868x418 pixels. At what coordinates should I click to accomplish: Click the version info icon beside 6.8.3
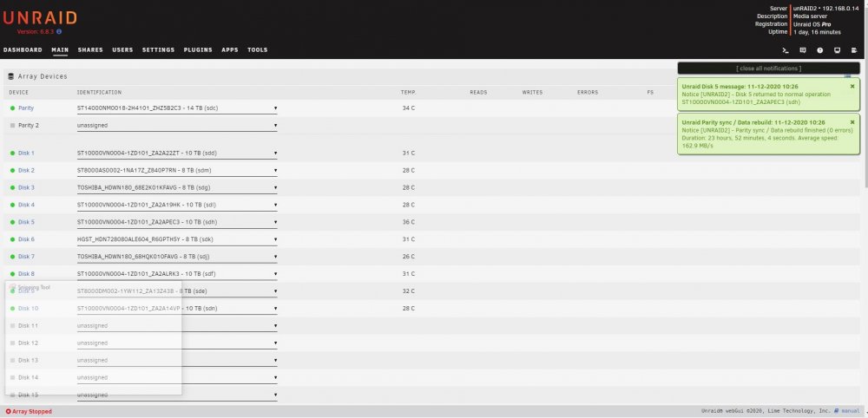59,32
